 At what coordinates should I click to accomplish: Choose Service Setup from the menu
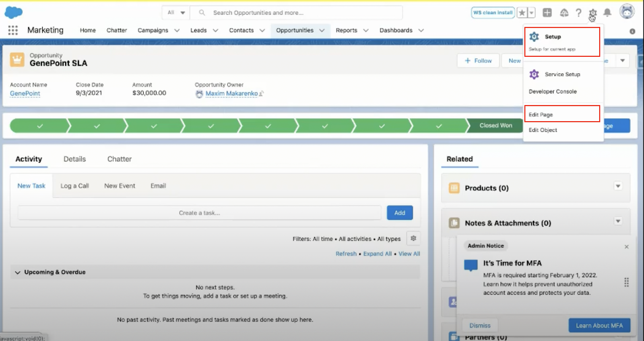click(563, 74)
